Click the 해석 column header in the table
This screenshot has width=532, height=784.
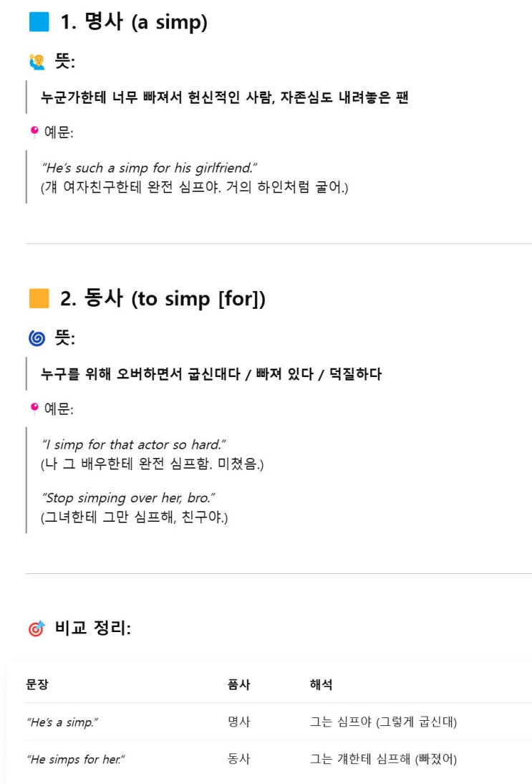click(321, 685)
